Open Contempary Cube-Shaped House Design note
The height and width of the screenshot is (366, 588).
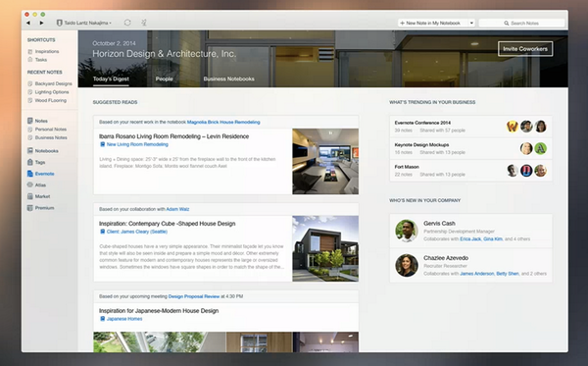(x=168, y=224)
